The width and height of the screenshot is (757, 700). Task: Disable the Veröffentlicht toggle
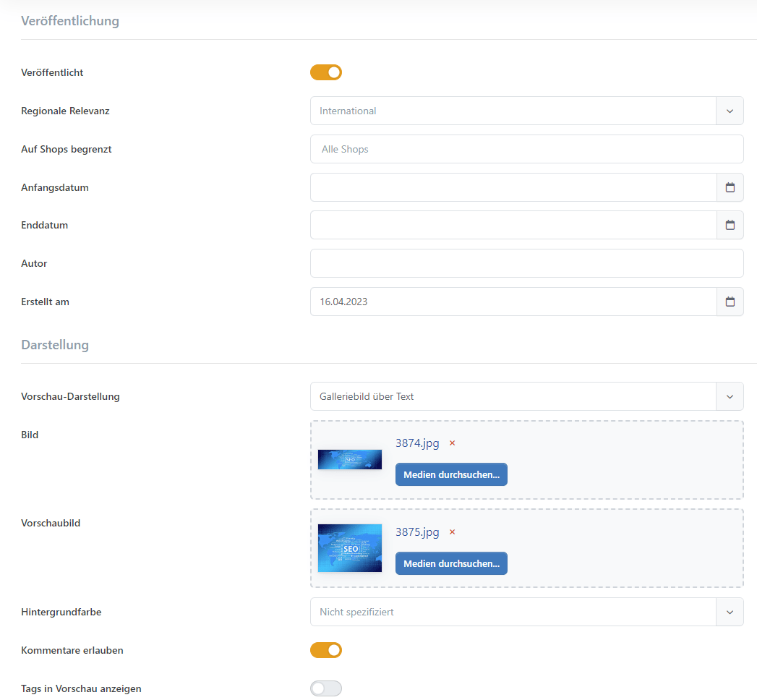click(x=326, y=72)
